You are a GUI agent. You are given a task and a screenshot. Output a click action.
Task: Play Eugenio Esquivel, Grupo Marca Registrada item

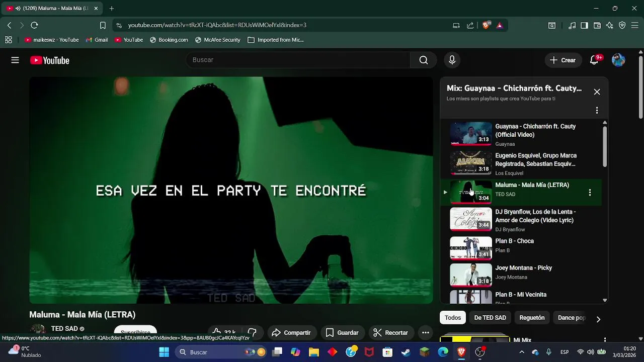click(521, 164)
